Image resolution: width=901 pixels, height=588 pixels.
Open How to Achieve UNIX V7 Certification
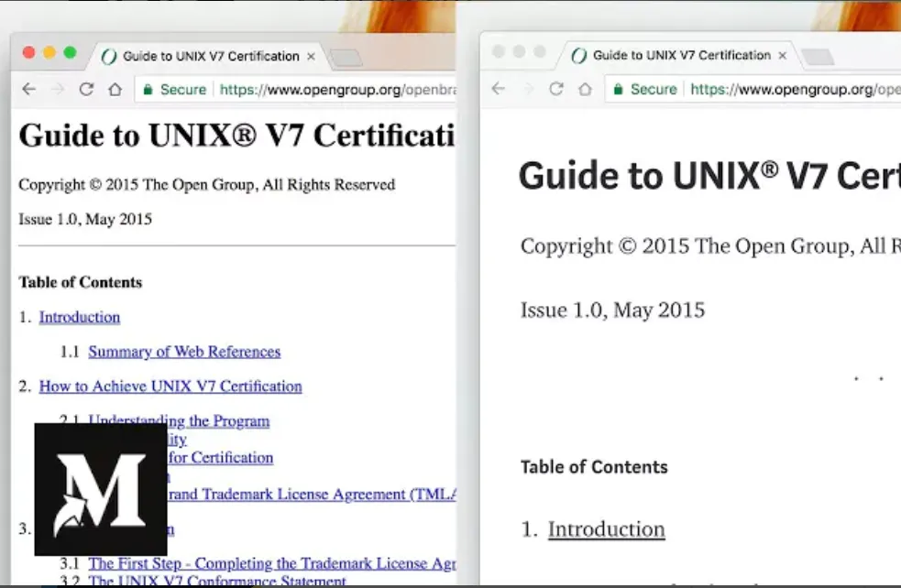click(170, 386)
